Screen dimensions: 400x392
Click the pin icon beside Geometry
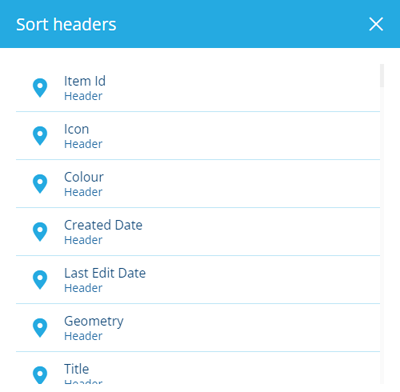[40, 328]
